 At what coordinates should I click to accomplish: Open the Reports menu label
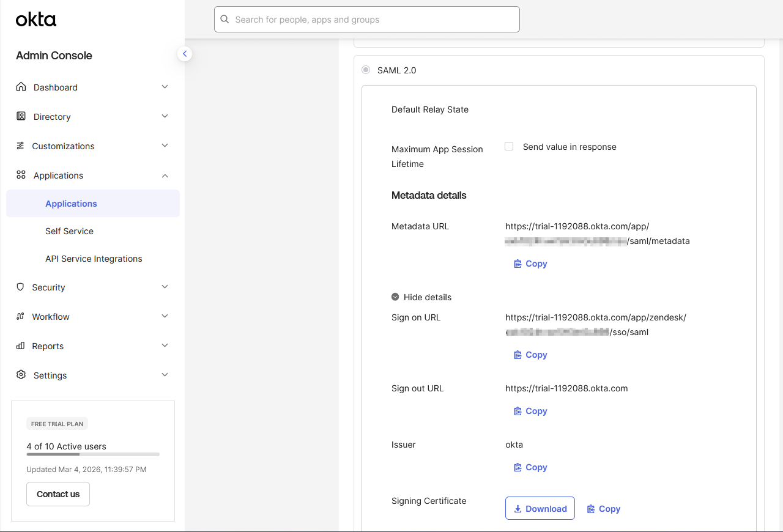pos(48,346)
